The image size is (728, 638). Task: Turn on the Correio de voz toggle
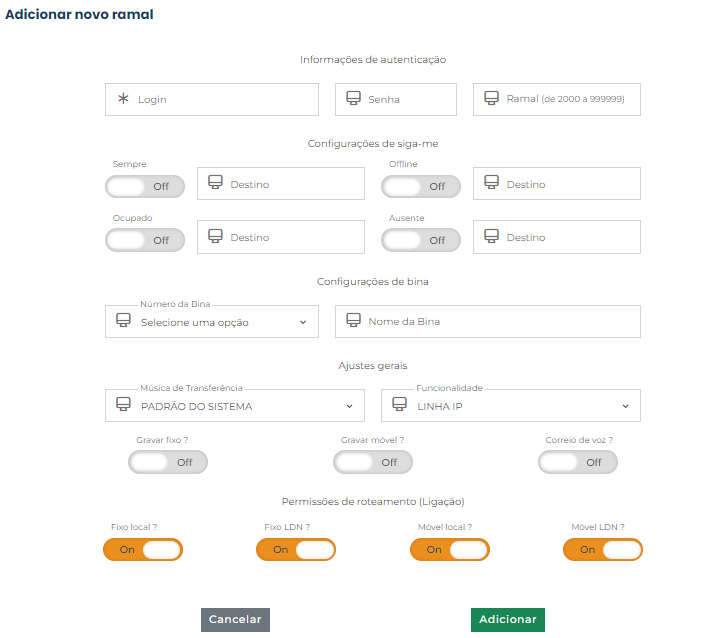tap(577, 462)
